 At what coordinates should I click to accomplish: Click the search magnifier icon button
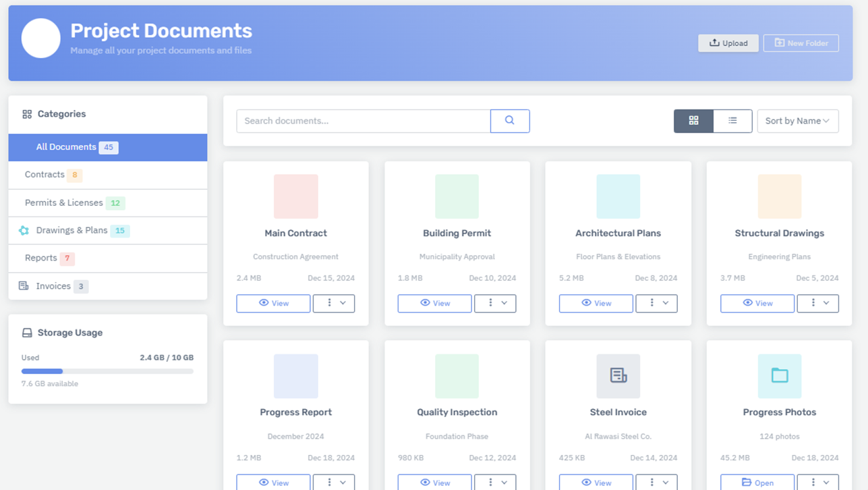pyautogui.click(x=510, y=121)
